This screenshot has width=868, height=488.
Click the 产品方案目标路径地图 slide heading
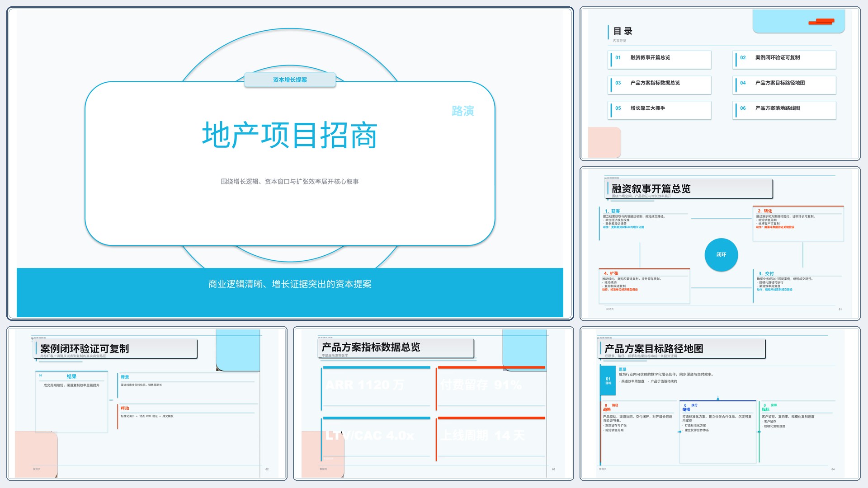pyautogui.click(x=654, y=349)
